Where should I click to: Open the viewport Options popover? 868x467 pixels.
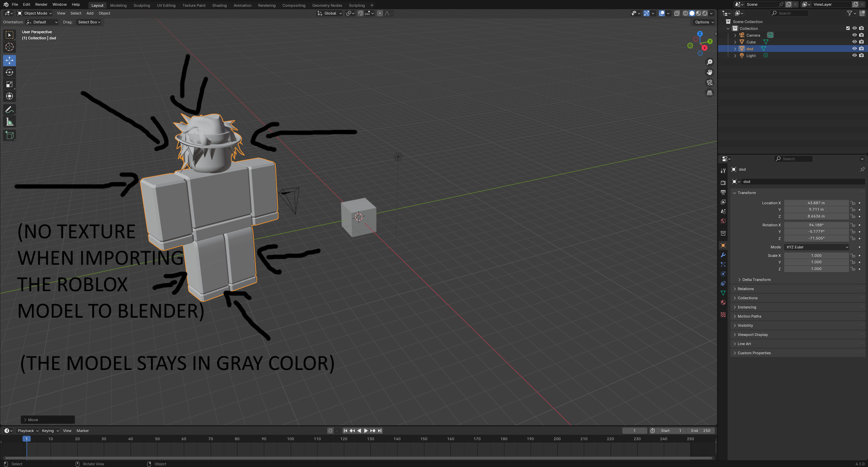pyautogui.click(x=704, y=22)
